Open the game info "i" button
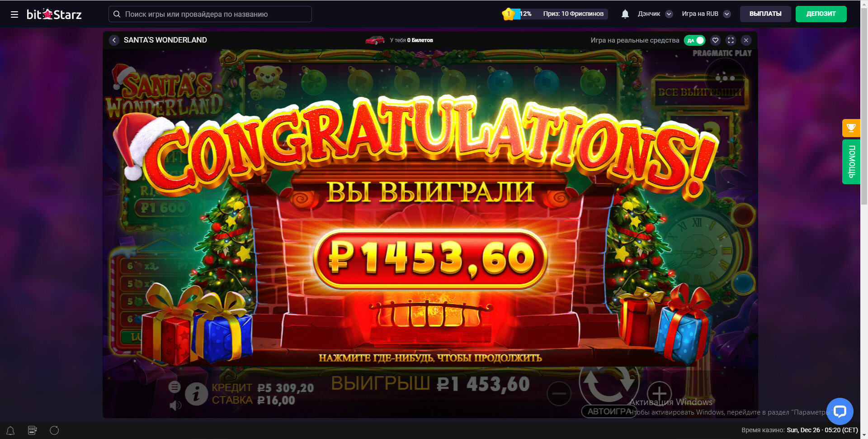Screen dimensions: 868x439 tap(196, 394)
